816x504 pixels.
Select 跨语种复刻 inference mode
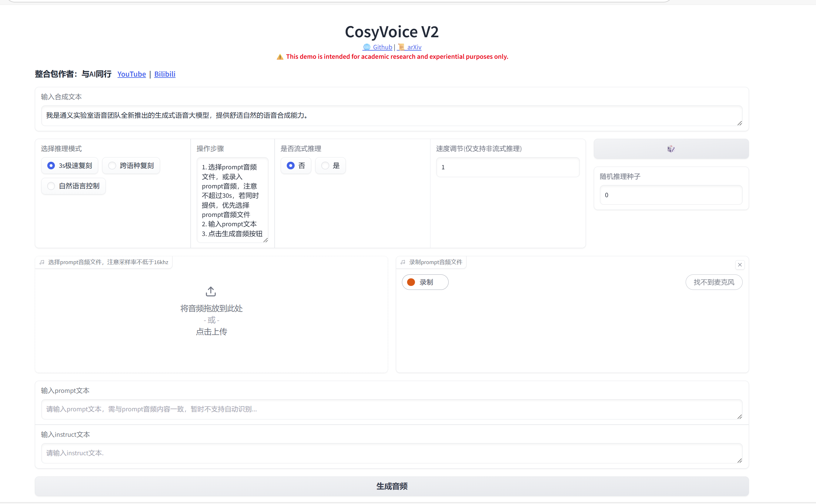131,166
